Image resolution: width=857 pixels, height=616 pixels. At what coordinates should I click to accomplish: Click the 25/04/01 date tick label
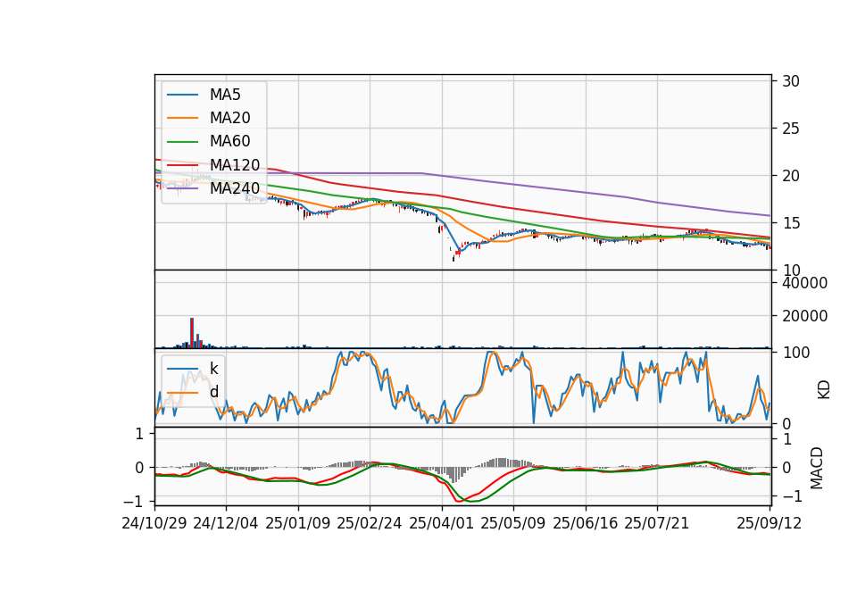point(441,523)
